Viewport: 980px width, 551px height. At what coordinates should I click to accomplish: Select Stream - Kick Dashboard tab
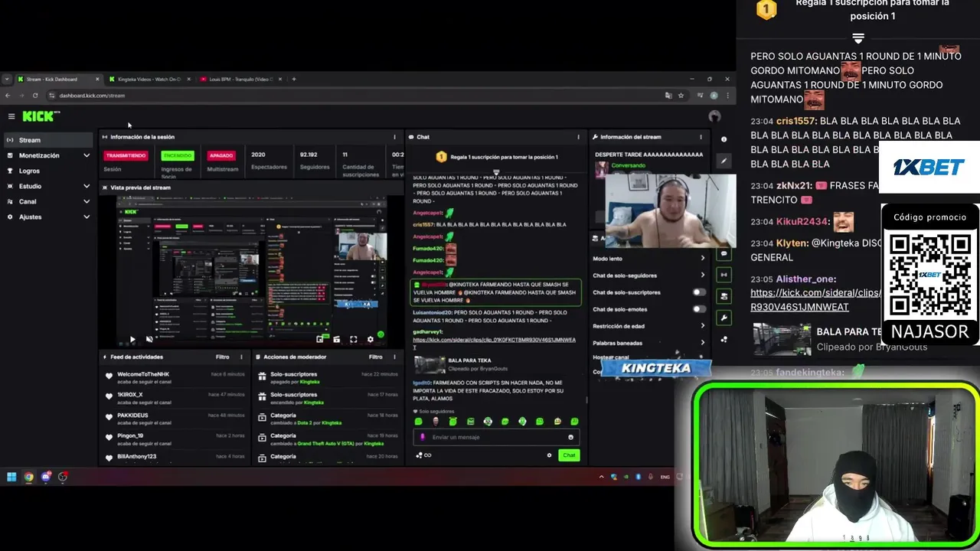(58, 79)
